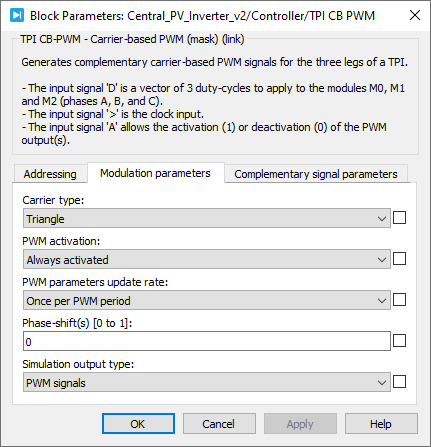The image size is (431, 447).
Task: Open Help for this block
Action: [x=381, y=424]
